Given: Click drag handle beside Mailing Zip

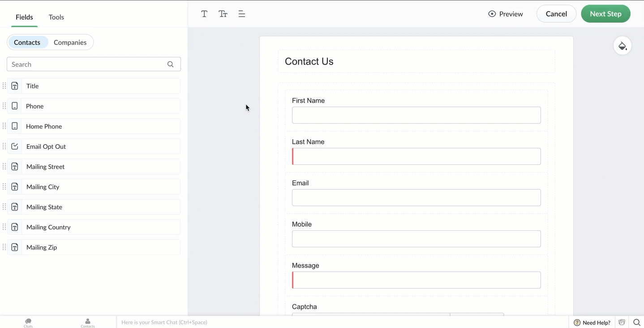Looking at the screenshot, I should tap(4, 247).
